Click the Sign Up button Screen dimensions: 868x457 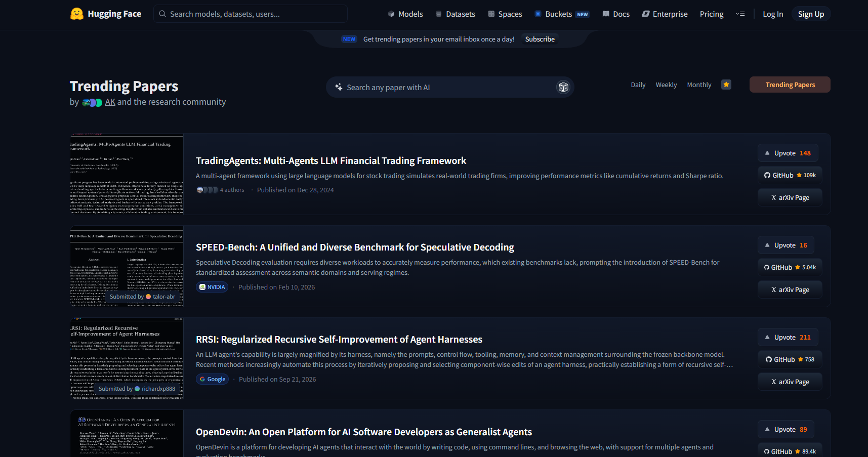(x=811, y=14)
